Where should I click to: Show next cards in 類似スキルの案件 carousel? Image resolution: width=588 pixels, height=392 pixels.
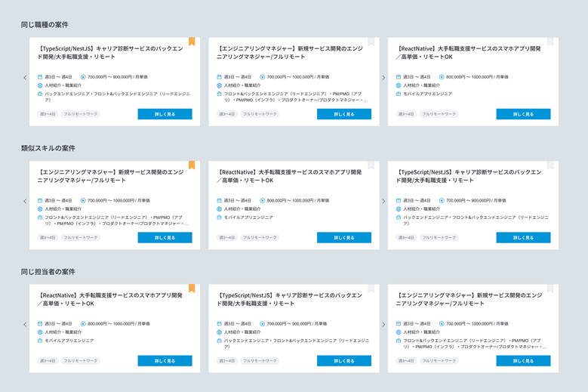(x=383, y=201)
